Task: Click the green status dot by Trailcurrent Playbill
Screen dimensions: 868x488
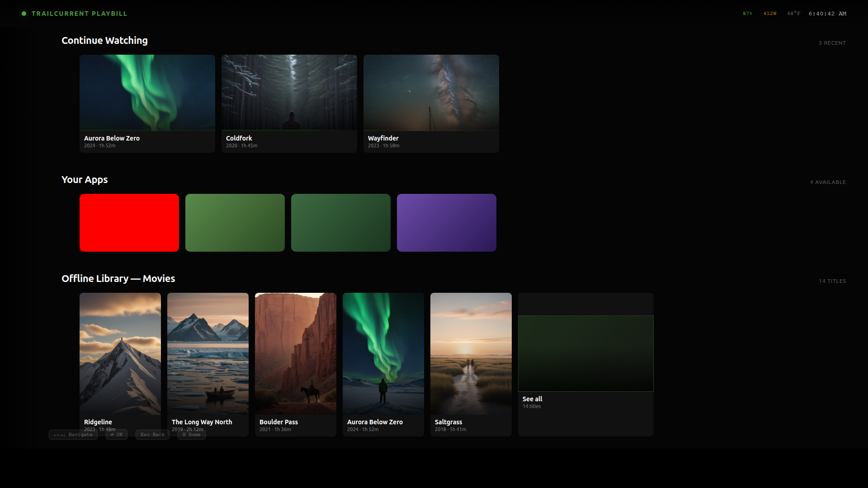Action: click(24, 14)
